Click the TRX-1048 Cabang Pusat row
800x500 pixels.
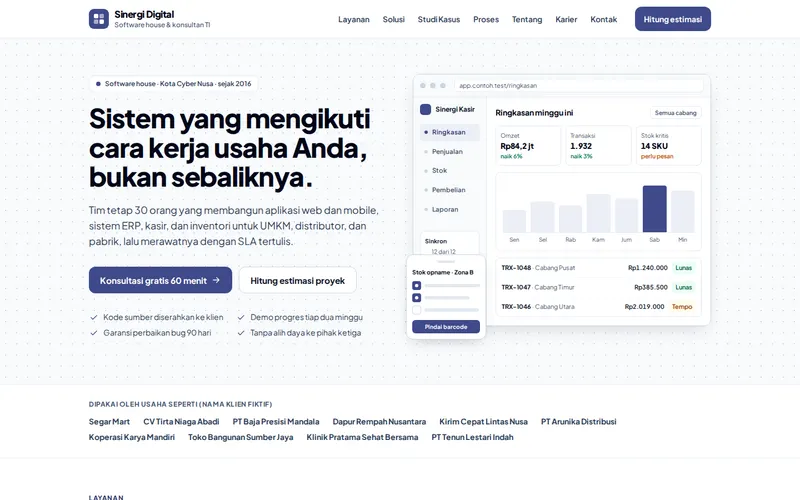click(x=598, y=268)
